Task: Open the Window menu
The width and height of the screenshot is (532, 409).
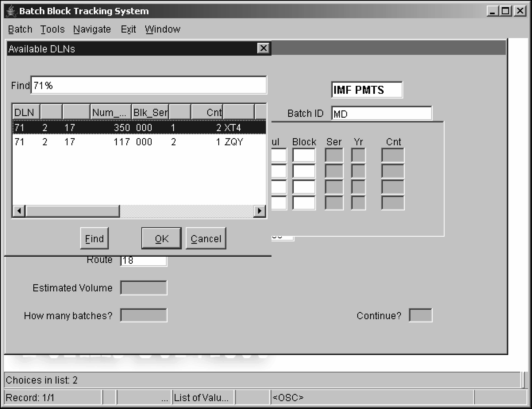Action: 162,29
